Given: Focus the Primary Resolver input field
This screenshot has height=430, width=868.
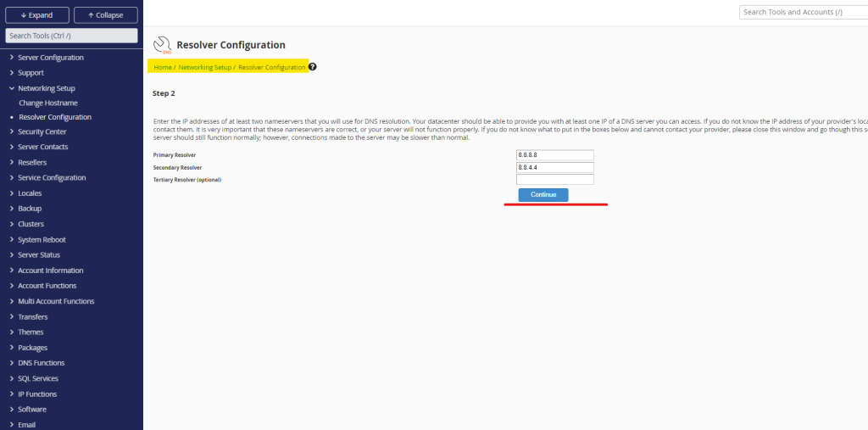Looking at the screenshot, I should pyautogui.click(x=555, y=155).
